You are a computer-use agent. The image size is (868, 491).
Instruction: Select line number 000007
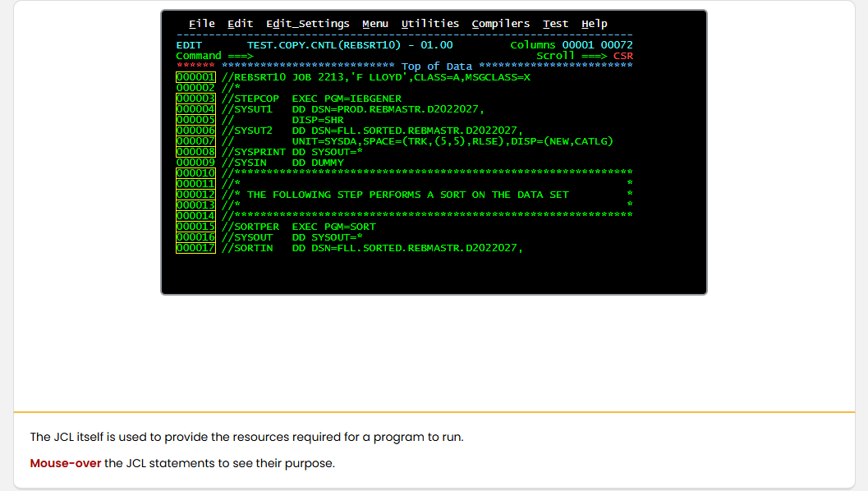click(x=195, y=141)
